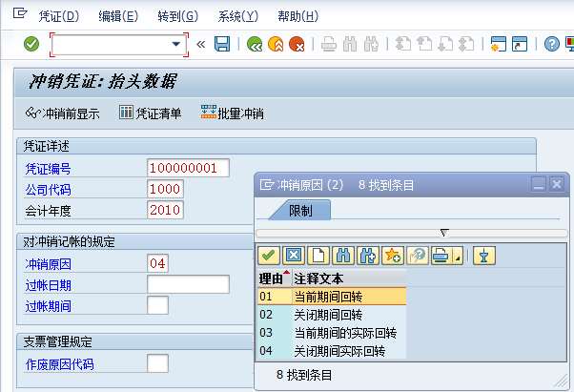
Task: Click the 会计年度 field showing 2010
Action: [x=165, y=210]
